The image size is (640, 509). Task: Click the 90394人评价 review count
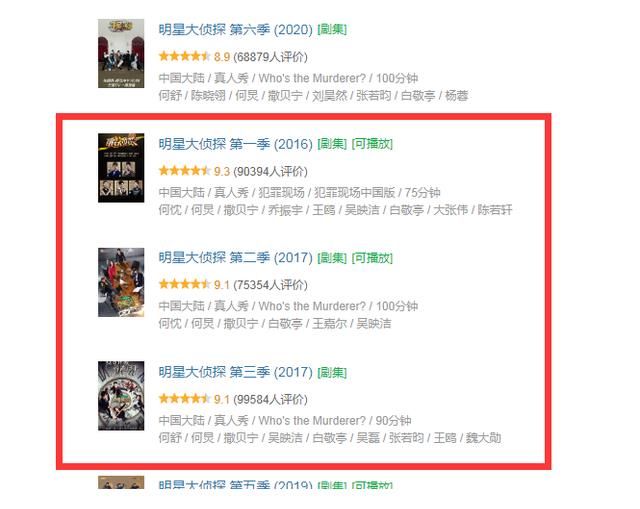coord(270,171)
